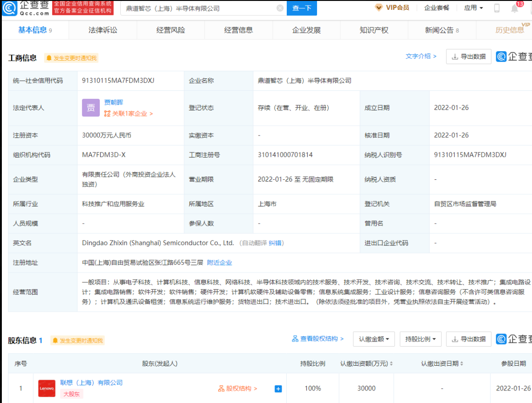532x403 pixels.
Task: Switch to 企业发展 tab
Action: [306, 30]
